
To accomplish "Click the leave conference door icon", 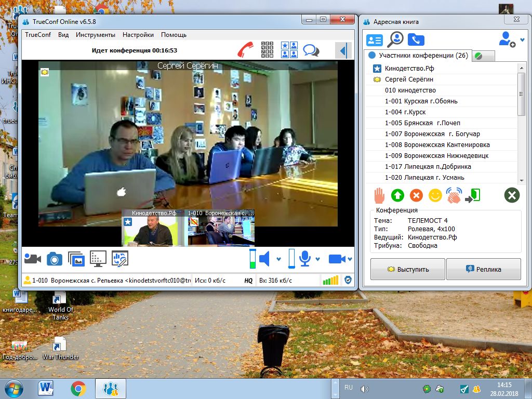I will tap(473, 196).
